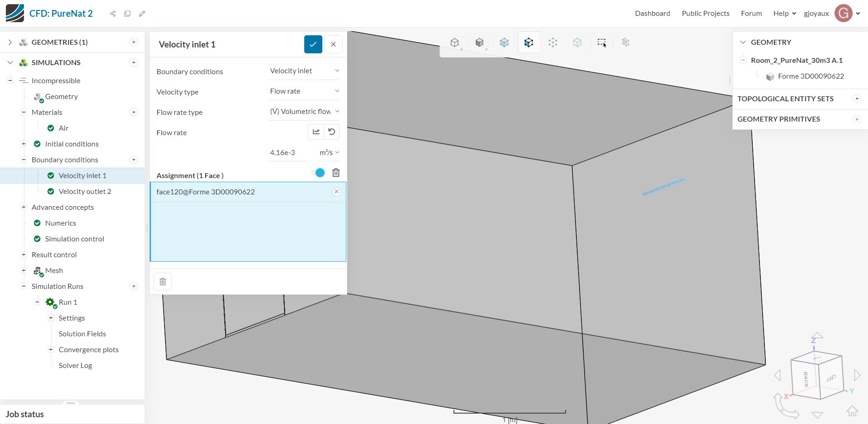Rotate the view up with the orientation arrow

pyautogui.click(x=817, y=335)
